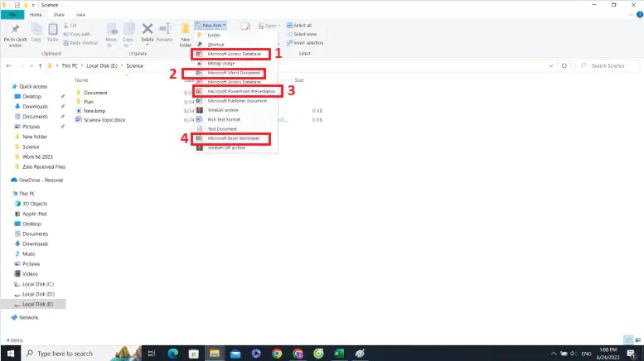The image size is (644, 361).
Task: Click the Properties icon in the title bar toolbar
Action: pos(17,5)
